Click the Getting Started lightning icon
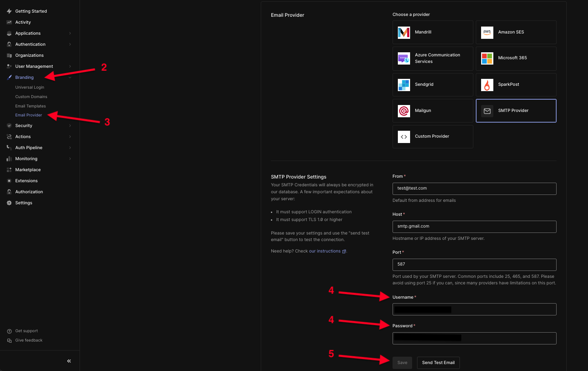Screen dimensions: 588x371 tap(9, 11)
